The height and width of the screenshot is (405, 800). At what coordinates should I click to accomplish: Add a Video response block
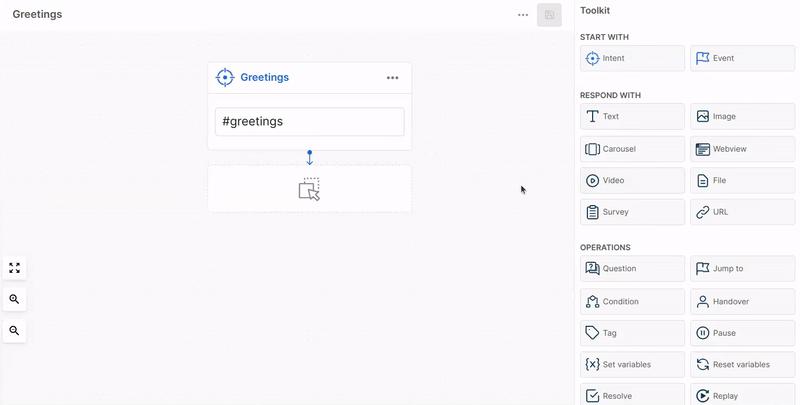click(632, 181)
